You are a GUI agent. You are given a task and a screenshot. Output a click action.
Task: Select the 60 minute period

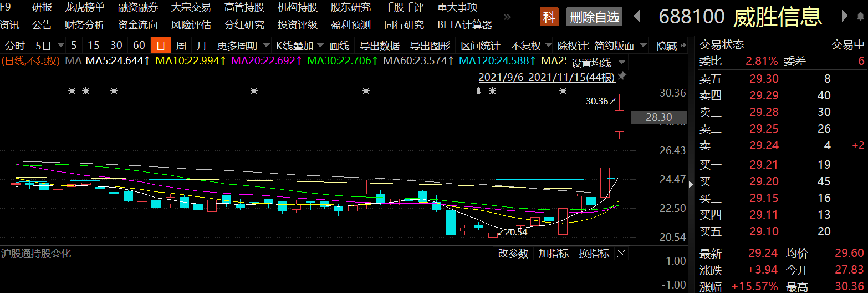(x=139, y=46)
